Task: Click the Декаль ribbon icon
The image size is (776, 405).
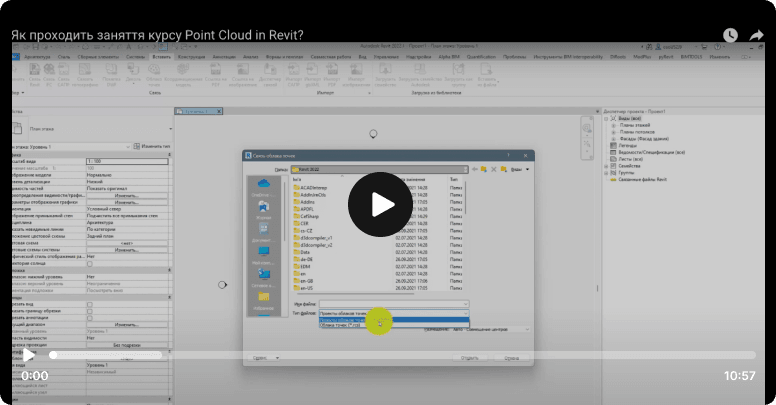Action: pyautogui.click(x=133, y=73)
